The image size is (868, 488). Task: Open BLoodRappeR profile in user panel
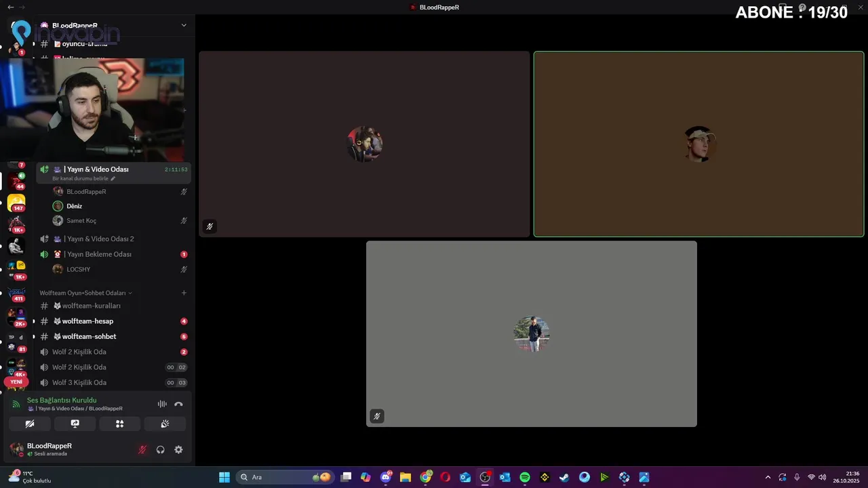point(49,449)
